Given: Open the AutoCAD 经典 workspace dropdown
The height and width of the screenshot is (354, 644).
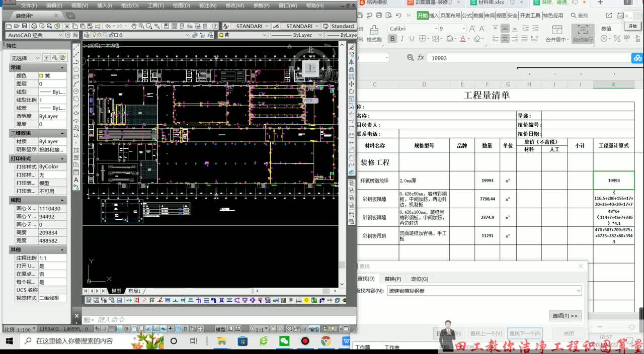Looking at the screenshot, I should pos(35,35).
